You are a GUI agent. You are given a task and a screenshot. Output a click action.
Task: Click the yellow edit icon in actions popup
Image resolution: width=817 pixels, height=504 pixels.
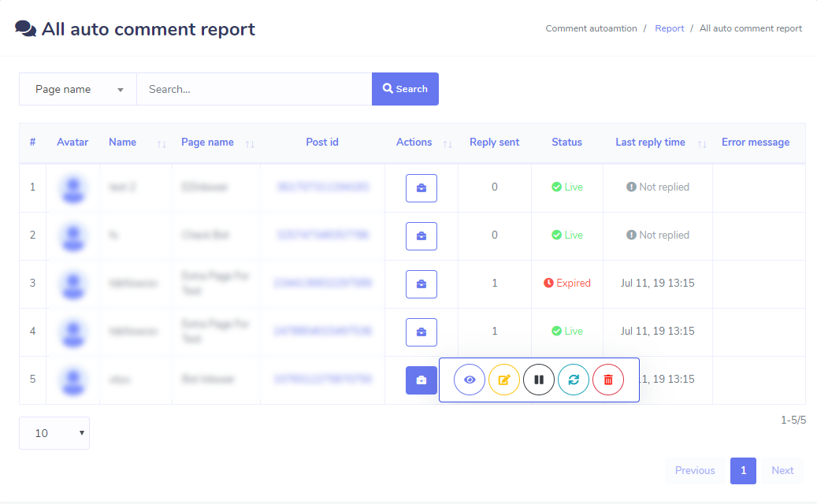pos(504,379)
